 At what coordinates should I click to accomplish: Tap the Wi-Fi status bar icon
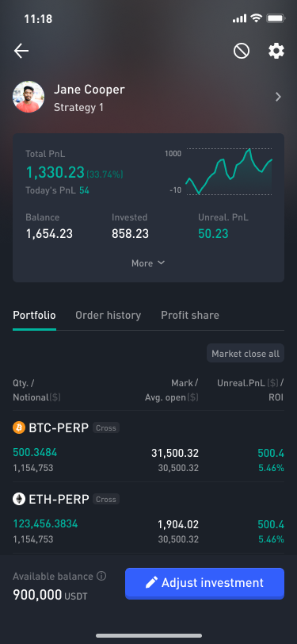pyautogui.click(x=257, y=18)
